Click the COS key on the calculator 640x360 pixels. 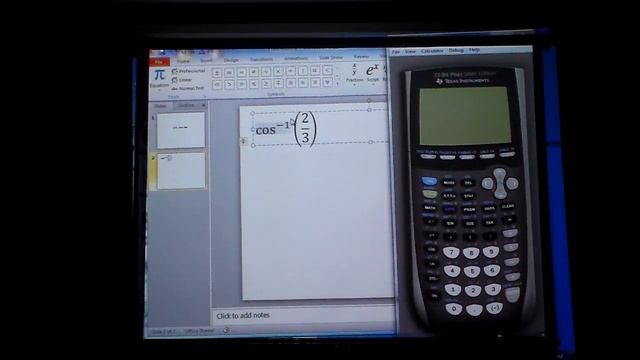pos(470,224)
